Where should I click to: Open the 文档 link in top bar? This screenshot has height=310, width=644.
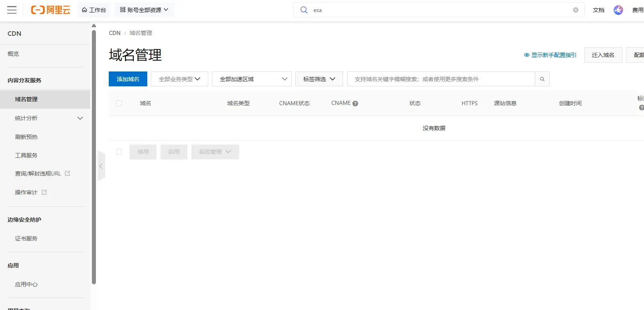point(599,10)
